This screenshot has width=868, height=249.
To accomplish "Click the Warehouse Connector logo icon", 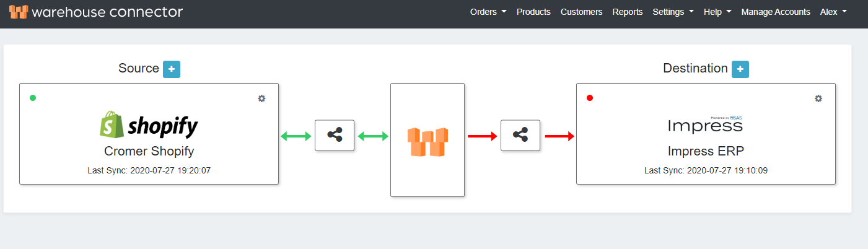I will coord(18,11).
